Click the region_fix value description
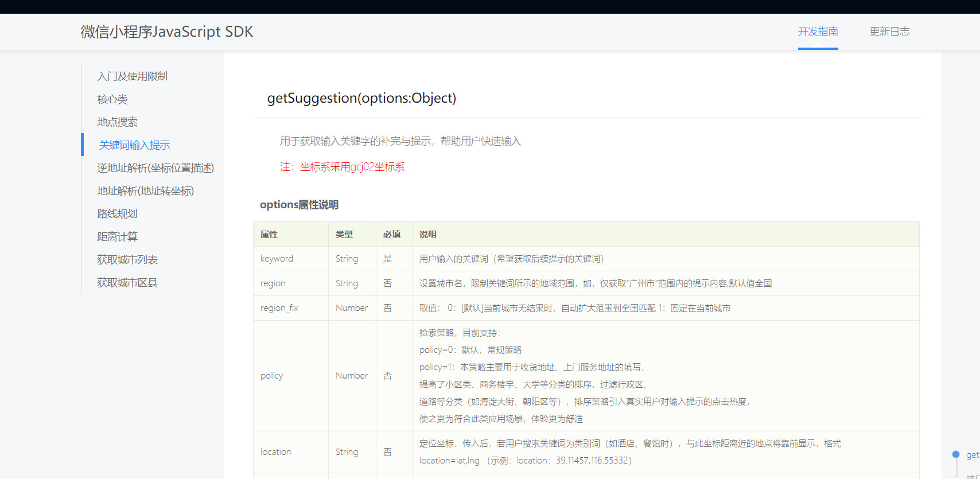 coord(575,308)
